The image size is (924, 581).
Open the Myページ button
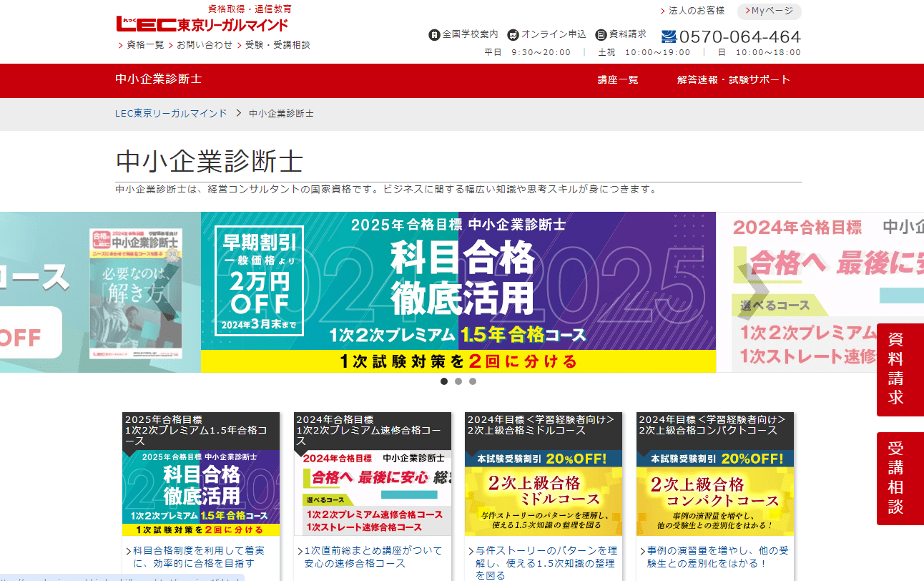point(770,11)
